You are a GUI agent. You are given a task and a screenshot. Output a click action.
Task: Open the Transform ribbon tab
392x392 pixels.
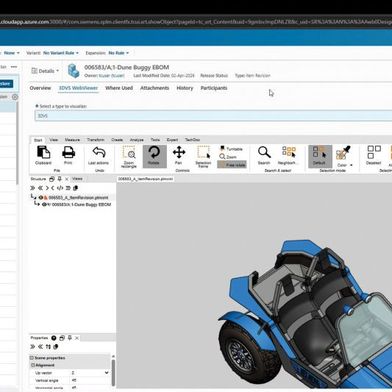[96, 140]
